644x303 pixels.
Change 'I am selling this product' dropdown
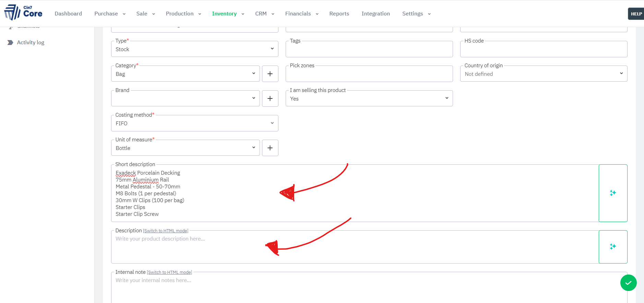point(369,98)
